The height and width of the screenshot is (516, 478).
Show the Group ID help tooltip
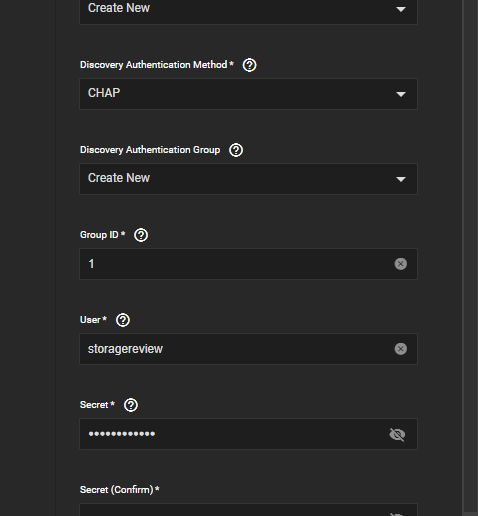[141, 235]
